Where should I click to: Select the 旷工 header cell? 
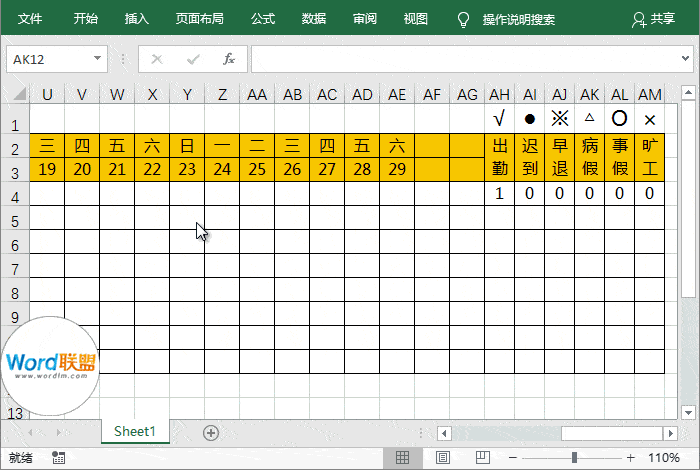[650, 157]
